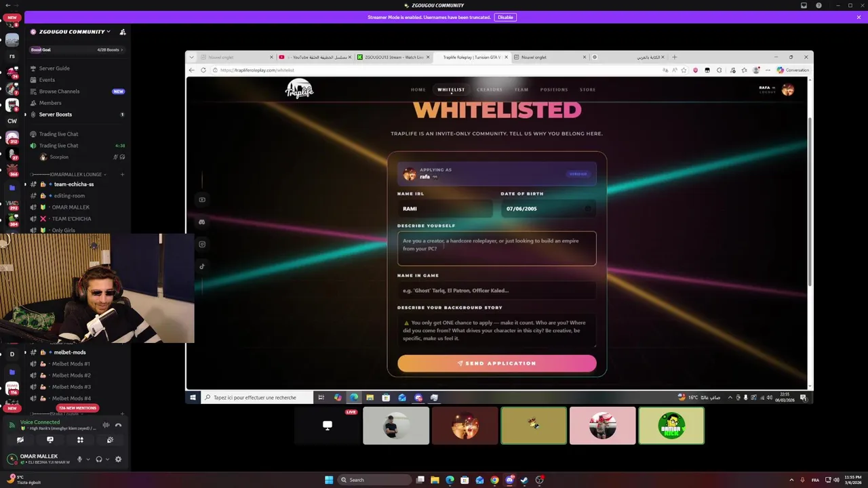Select Server Boosts in the sidebar
Viewport: 868px width, 488px height.
click(x=55, y=115)
